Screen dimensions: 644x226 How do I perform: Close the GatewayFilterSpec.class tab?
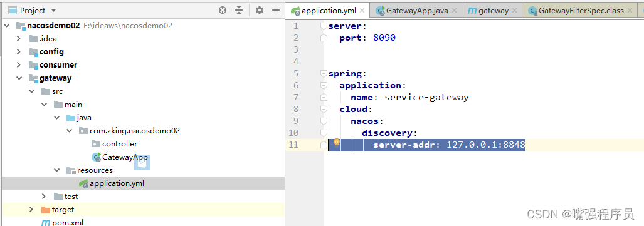click(630, 11)
